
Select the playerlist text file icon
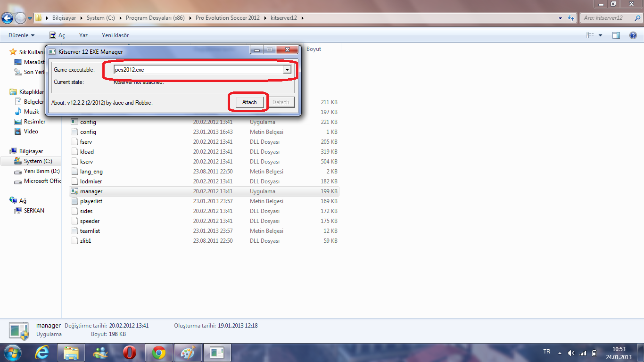(x=74, y=201)
